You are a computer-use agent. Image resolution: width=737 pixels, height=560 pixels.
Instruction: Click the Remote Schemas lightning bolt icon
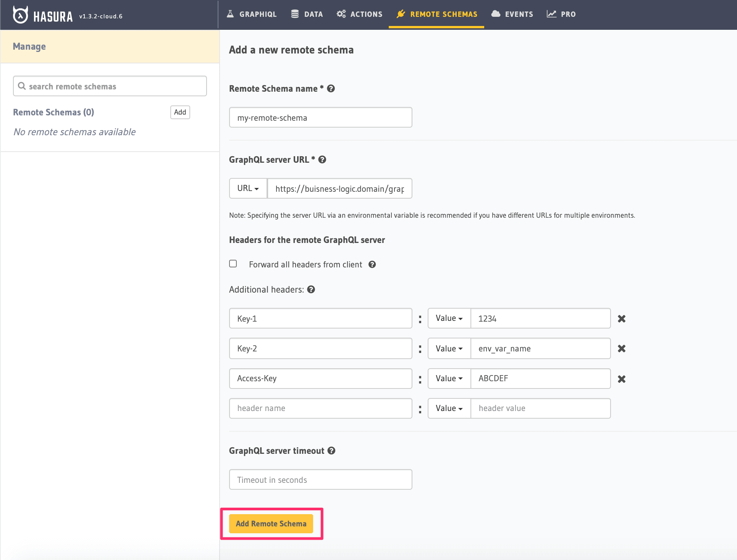pyautogui.click(x=401, y=13)
